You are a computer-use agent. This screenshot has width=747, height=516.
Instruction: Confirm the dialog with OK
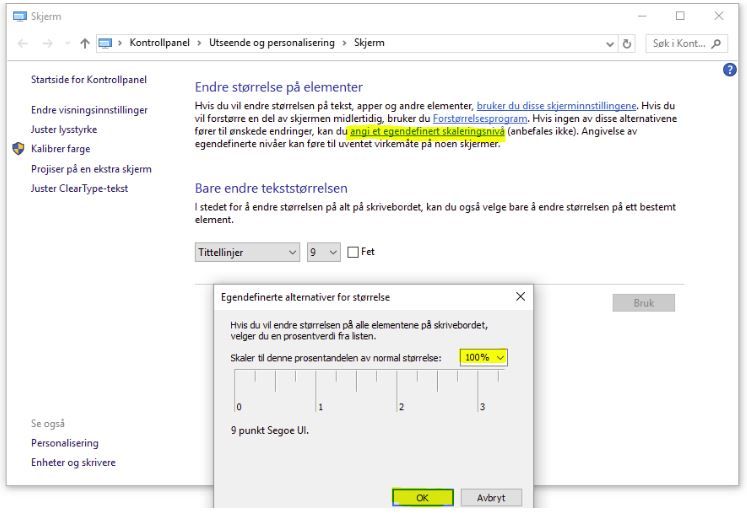click(x=423, y=498)
